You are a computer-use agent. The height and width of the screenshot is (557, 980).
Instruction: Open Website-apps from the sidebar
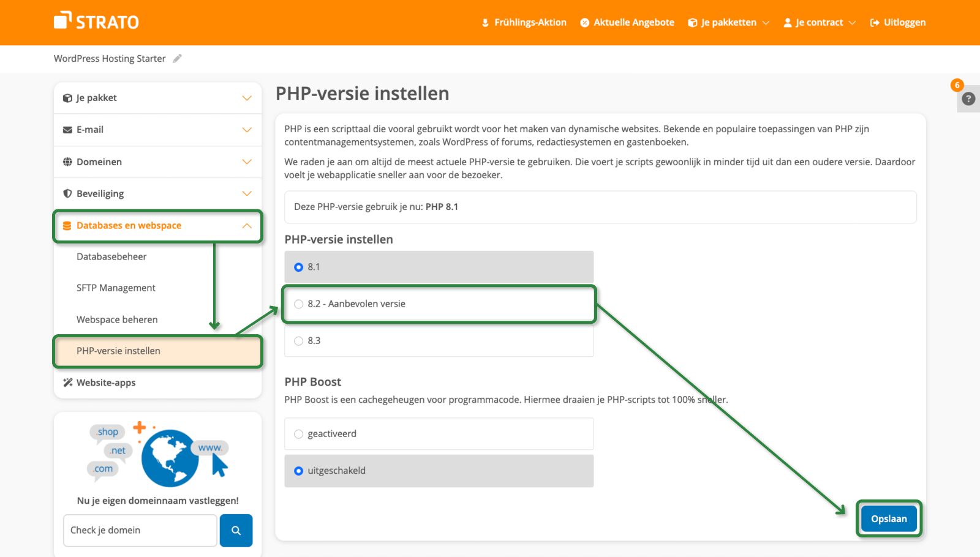107,382
